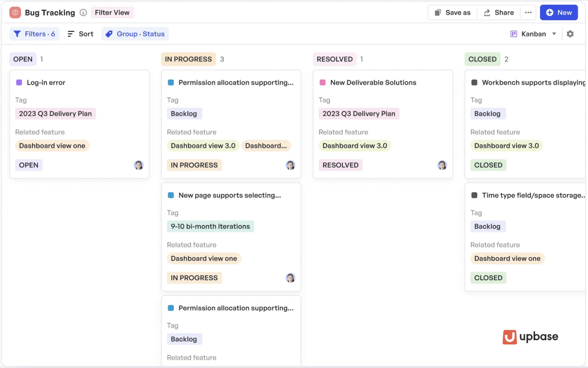Click the Share button
This screenshot has width=588, height=368.
coord(498,13)
